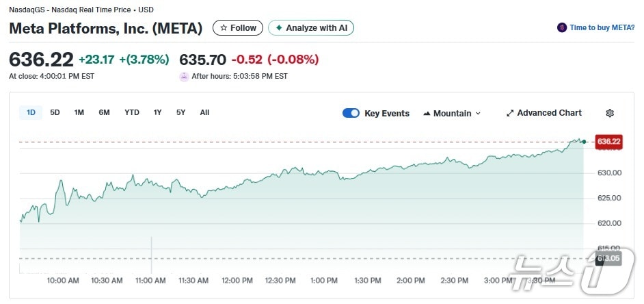This screenshot has height=304, width=644.
Task: Select the All time range
Action: [x=204, y=112]
